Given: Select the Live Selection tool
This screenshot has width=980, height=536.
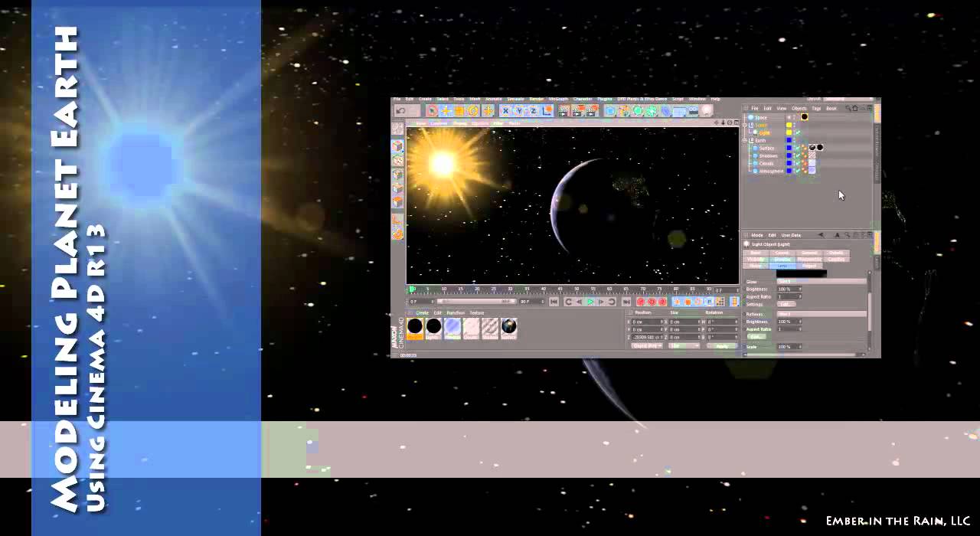Looking at the screenshot, I should click(x=432, y=110).
